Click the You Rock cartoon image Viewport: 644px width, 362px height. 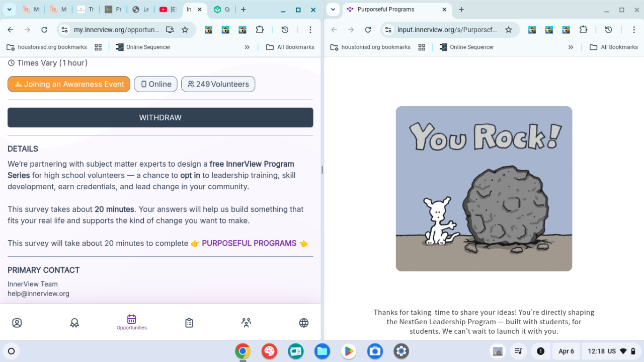pyautogui.click(x=484, y=189)
